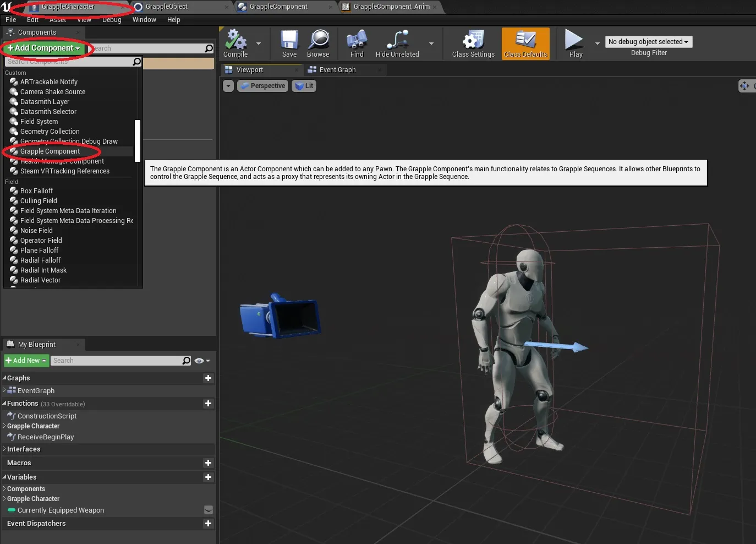Select ARTrackable Notify component
This screenshot has width=756, height=544.
49,82
